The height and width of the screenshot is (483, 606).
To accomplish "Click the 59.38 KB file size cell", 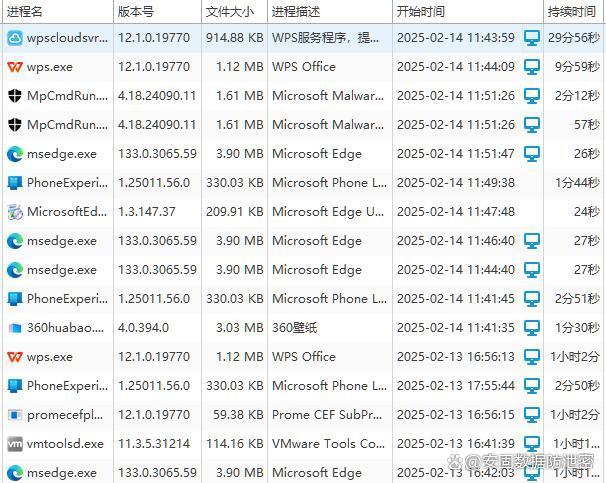I will [x=238, y=415].
